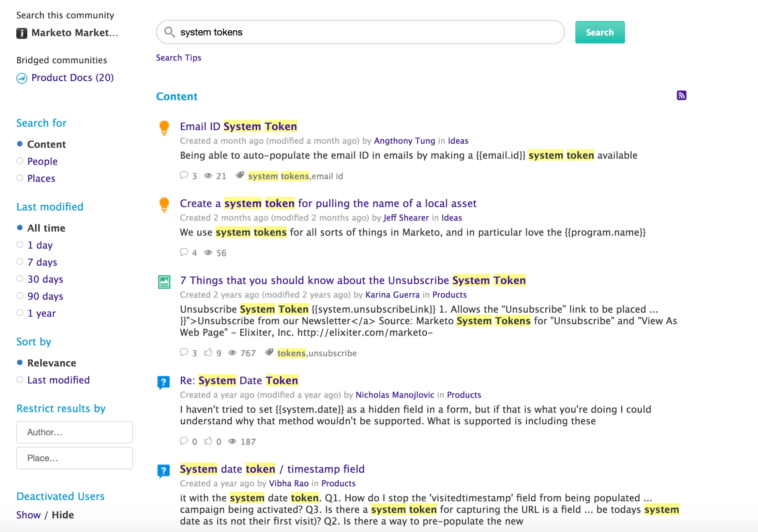Click the RSS feed icon
Viewport: 758px width, 532px height.
coord(681,95)
